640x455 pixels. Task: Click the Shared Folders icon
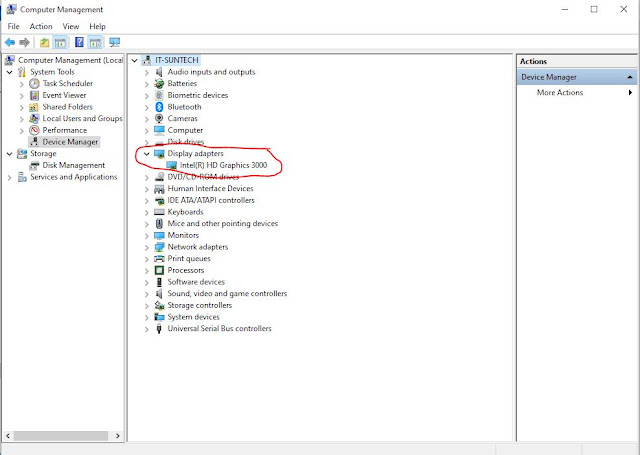point(34,107)
